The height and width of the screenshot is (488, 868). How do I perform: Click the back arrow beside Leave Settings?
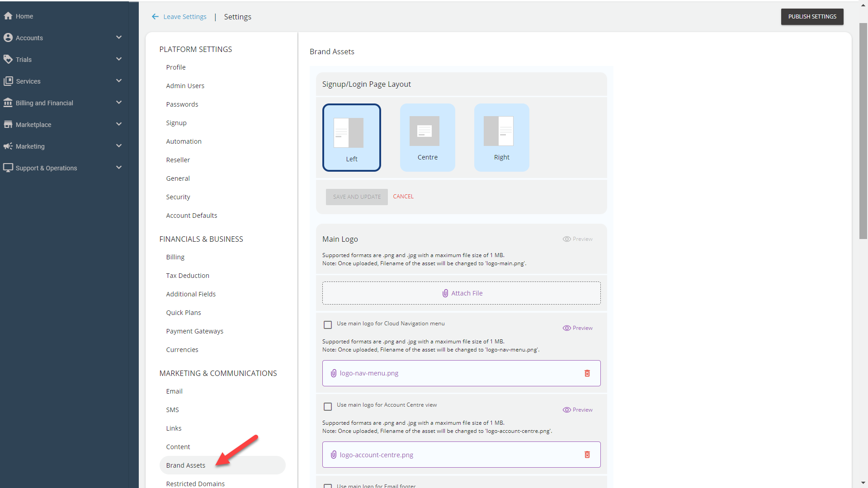(x=155, y=17)
